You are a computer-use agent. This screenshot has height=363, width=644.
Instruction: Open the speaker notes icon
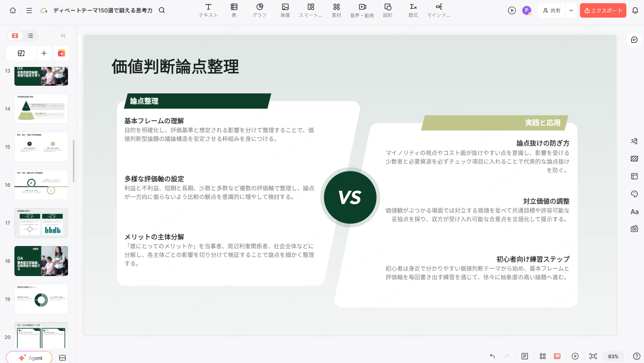click(x=525, y=356)
